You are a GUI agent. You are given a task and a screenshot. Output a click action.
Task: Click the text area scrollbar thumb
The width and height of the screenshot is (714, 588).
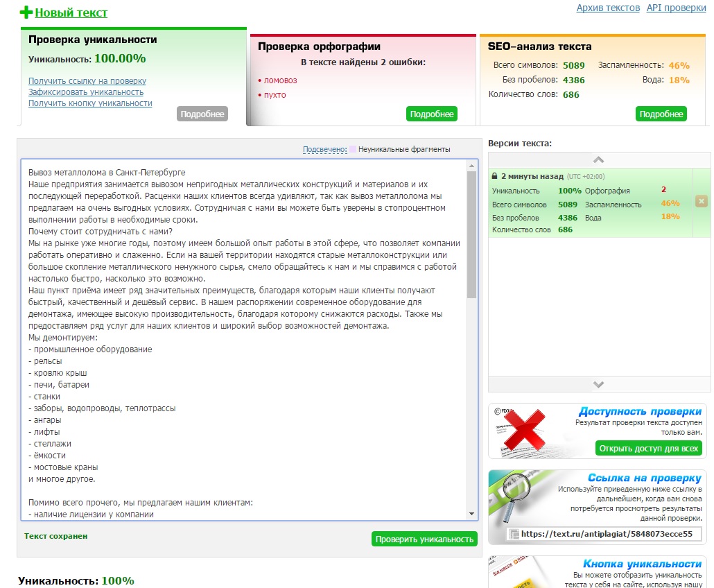click(x=472, y=235)
